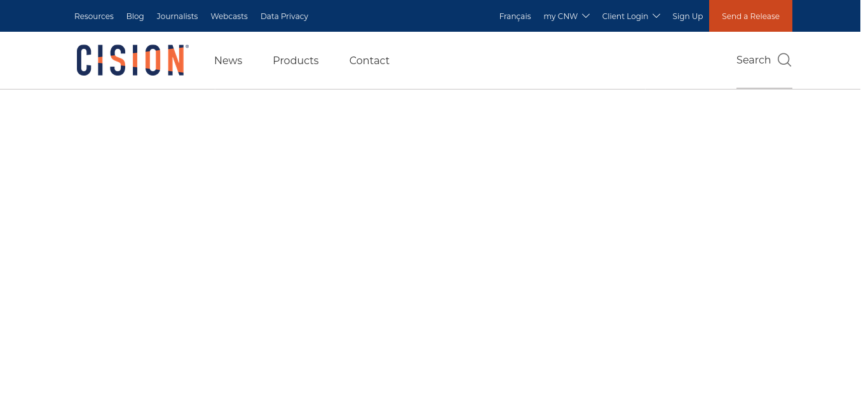The image size is (868, 414).
Task: Click the Search text label
Action: coord(754,60)
